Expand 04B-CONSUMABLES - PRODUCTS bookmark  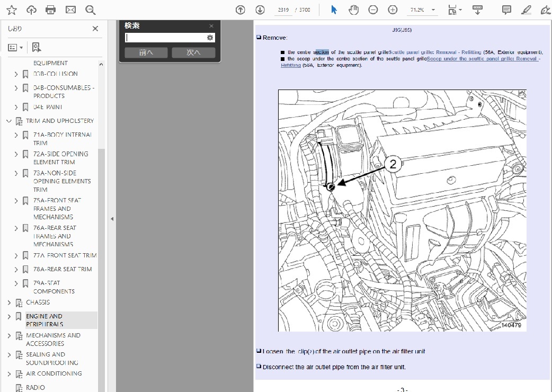[x=16, y=88]
